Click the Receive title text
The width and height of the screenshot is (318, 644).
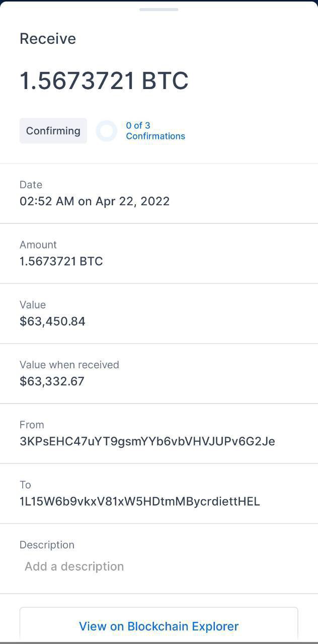[48, 39]
